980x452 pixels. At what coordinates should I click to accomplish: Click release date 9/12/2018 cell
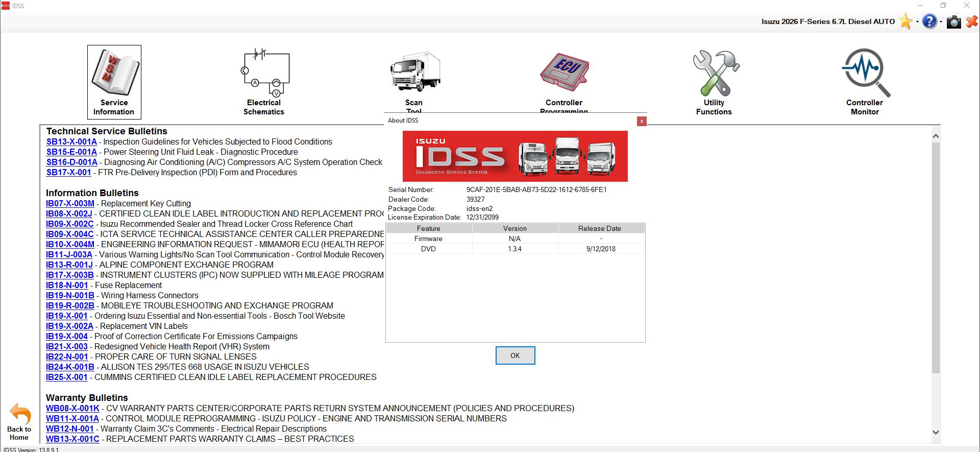pyautogui.click(x=601, y=249)
